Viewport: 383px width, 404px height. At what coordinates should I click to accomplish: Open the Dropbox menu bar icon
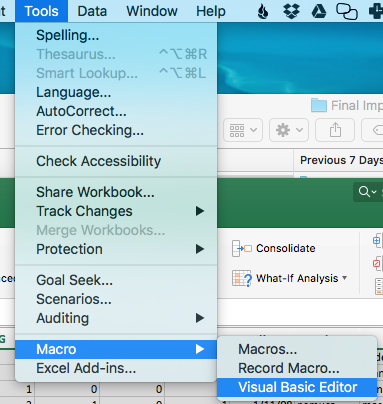pyautogui.click(x=291, y=12)
